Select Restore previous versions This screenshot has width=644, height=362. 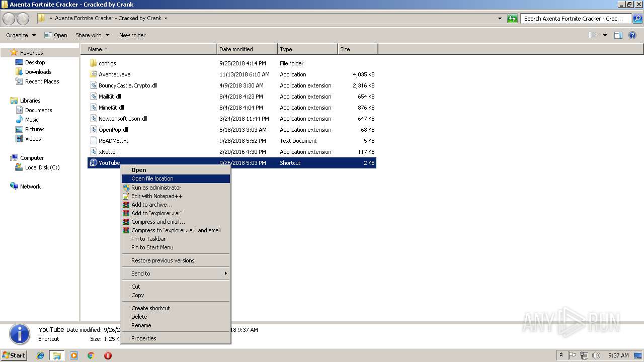point(176,260)
